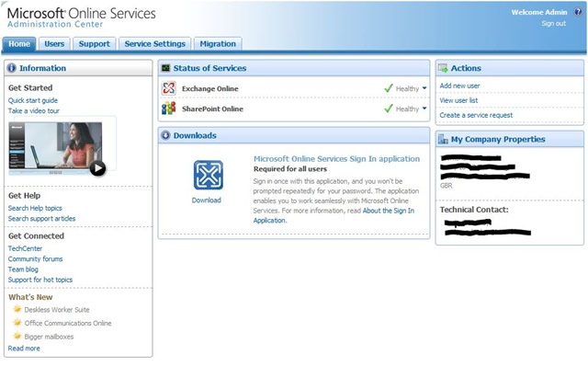Open Search support articles link
Image resolution: width=588 pixels, height=366 pixels.
click(41, 219)
